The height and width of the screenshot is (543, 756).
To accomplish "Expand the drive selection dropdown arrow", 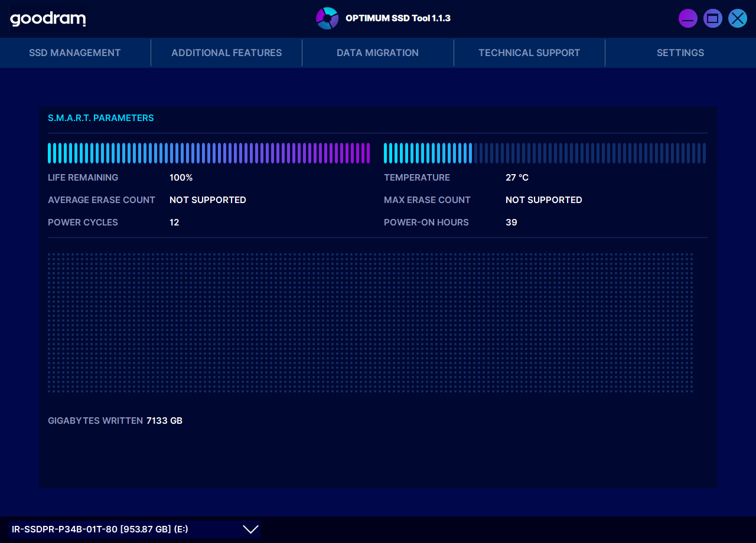I will pyautogui.click(x=251, y=529).
